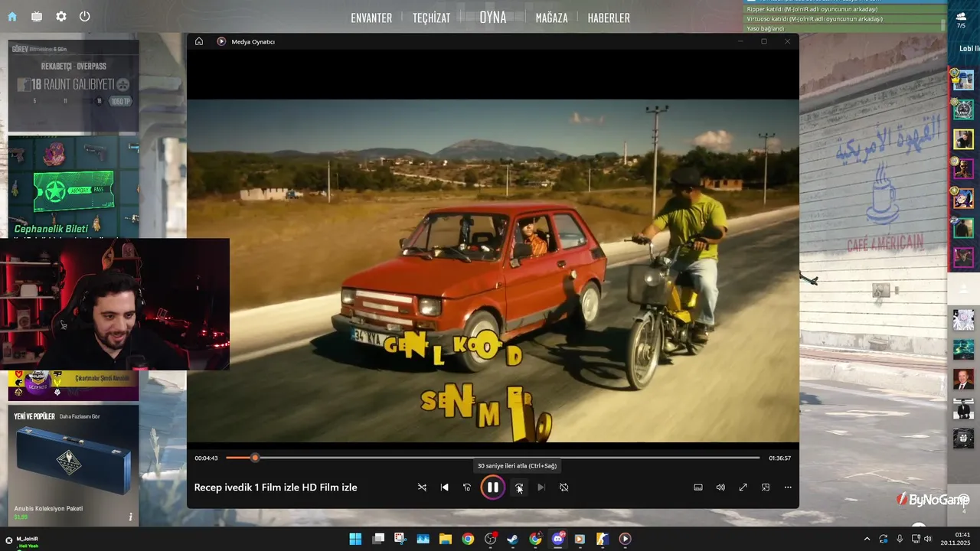
Task: Open File Explorer from the taskbar
Action: tap(445, 539)
